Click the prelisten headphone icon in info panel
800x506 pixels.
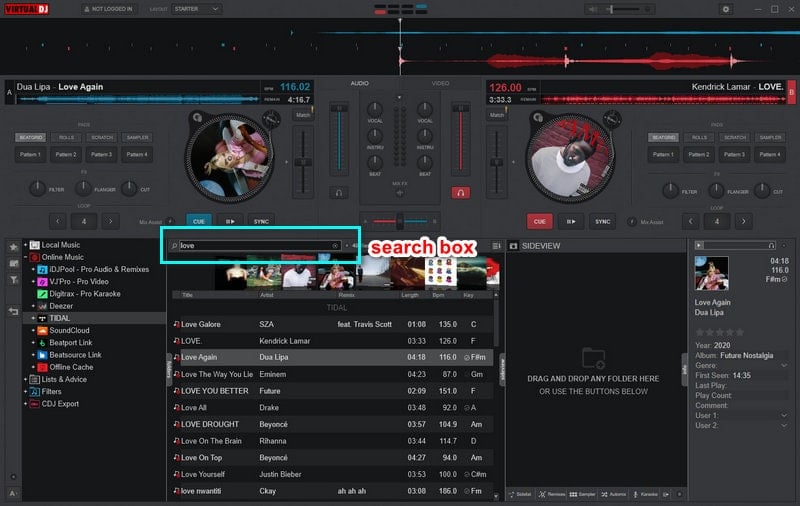pyautogui.click(x=771, y=245)
